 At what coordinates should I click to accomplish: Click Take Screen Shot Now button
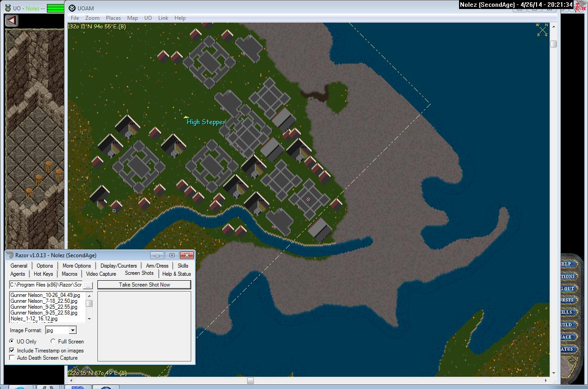click(x=144, y=285)
